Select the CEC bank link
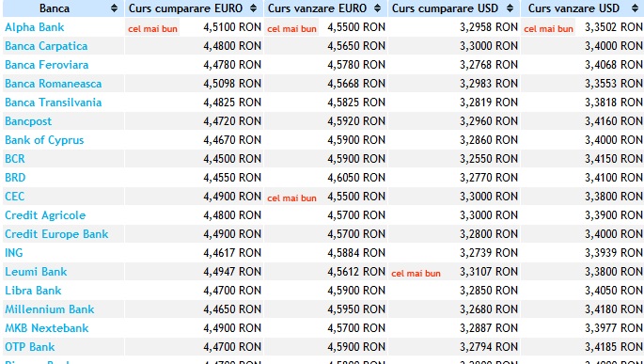The height and width of the screenshot is (364, 644). click(15, 197)
